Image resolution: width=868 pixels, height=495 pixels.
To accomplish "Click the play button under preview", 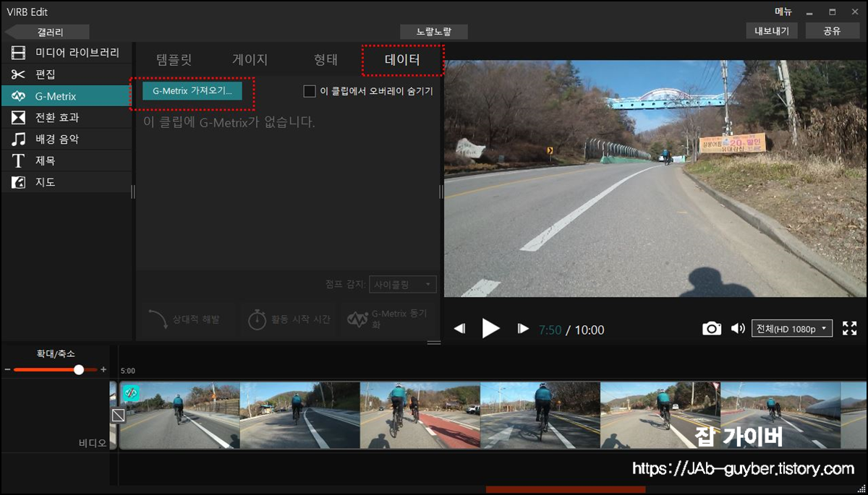I will [x=491, y=329].
